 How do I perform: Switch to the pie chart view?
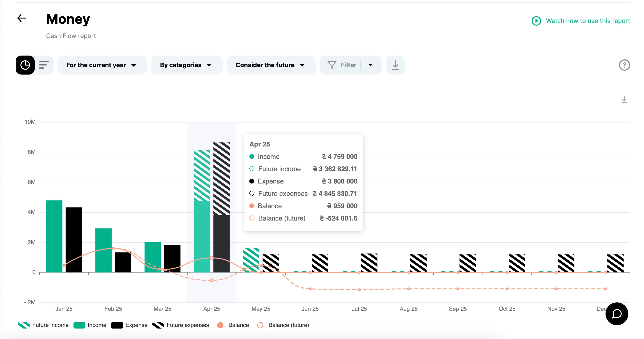pyautogui.click(x=25, y=65)
